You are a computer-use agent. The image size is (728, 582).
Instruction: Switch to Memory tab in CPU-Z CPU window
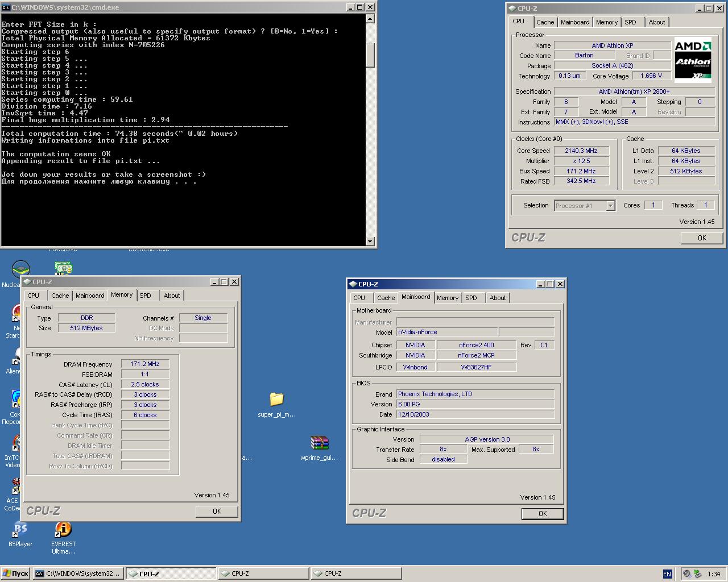[x=607, y=22]
